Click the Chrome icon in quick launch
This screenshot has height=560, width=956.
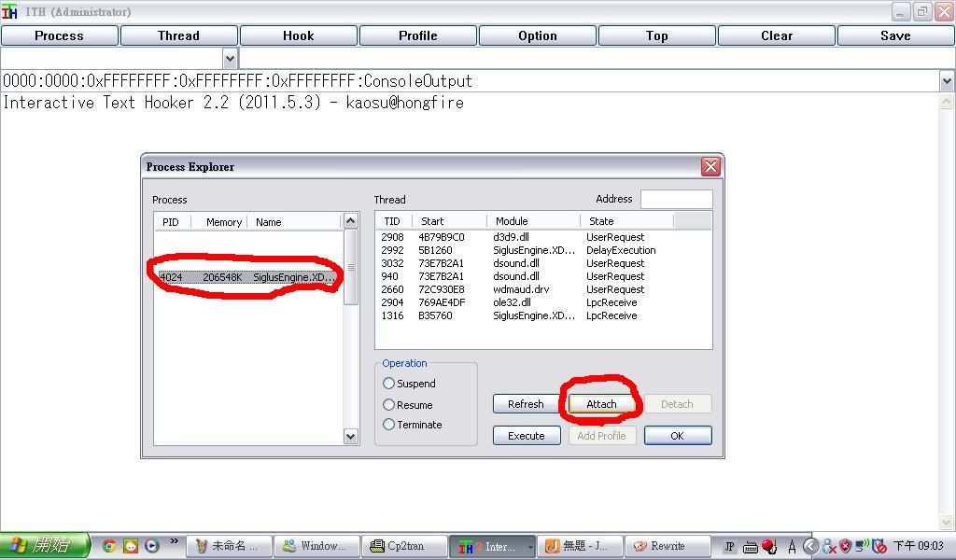[109, 546]
